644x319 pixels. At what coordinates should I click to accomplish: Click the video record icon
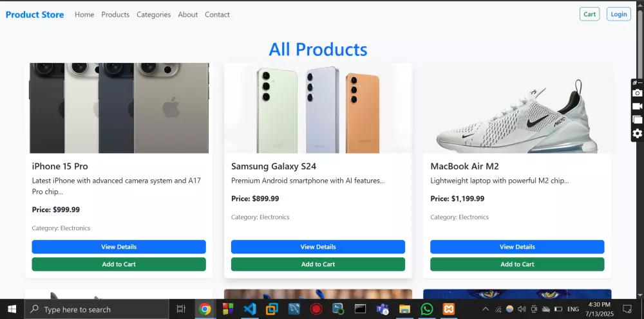tap(637, 106)
